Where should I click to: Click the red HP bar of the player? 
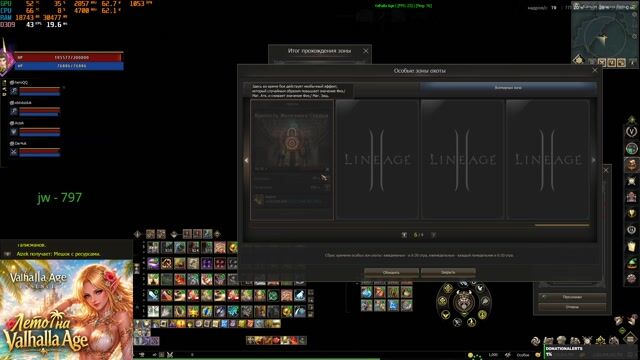click(x=69, y=58)
